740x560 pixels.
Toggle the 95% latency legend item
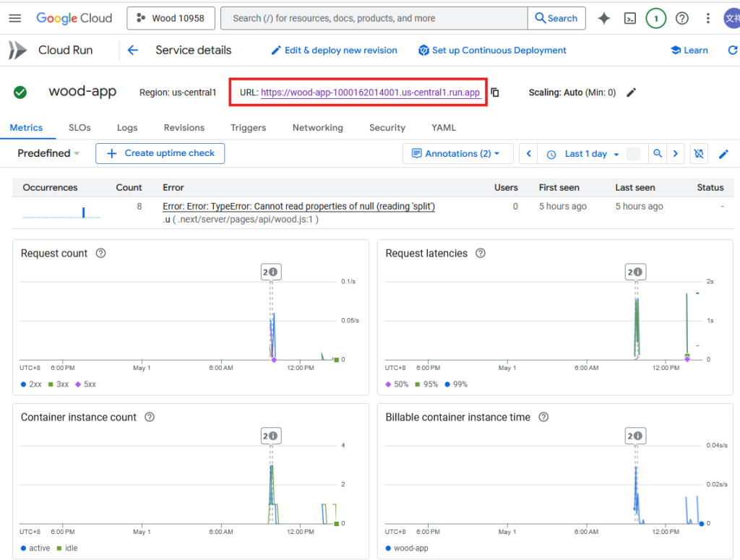pyautogui.click(x=426, y=384)
